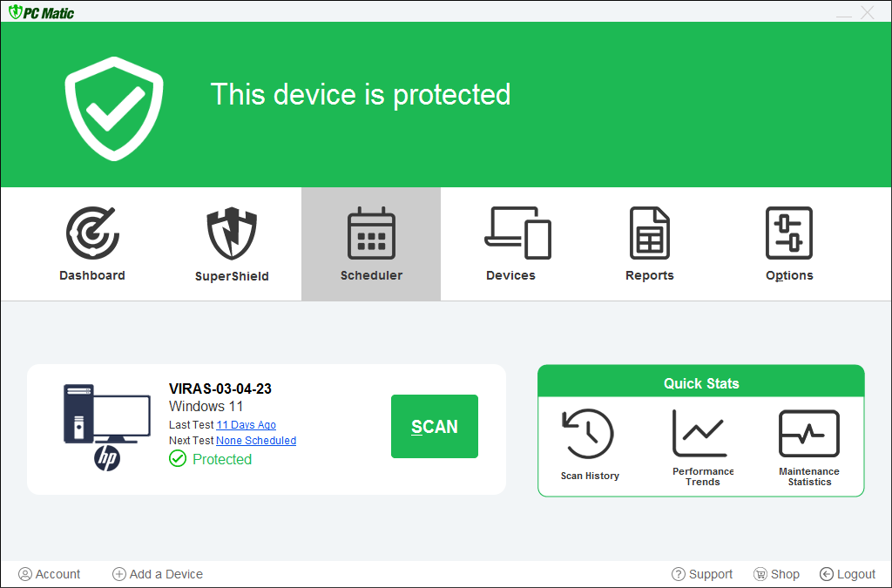The image size is (892, 588).
Task: Click the 'None Scheduled' link
Action: coord(256,441)
